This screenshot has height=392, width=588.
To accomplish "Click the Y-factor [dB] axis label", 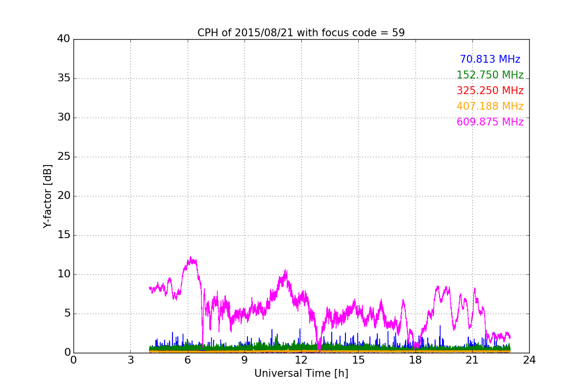I will pyautogui.click(x=48, y=196).
